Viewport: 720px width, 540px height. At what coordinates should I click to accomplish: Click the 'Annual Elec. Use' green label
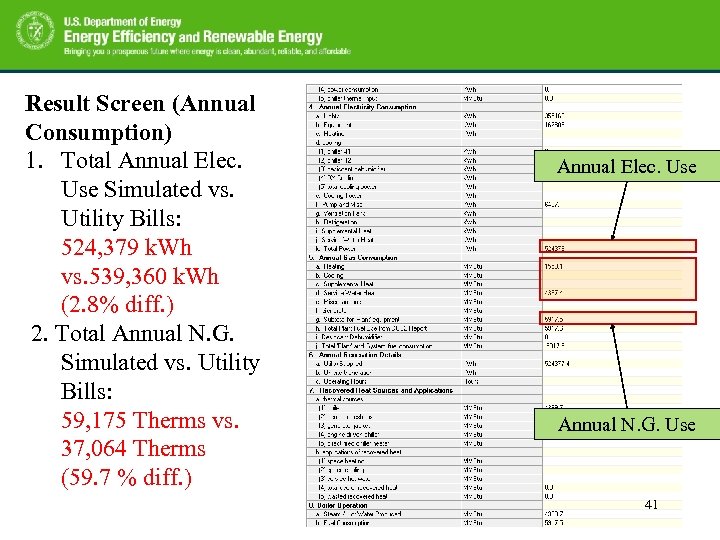[627, 166]
